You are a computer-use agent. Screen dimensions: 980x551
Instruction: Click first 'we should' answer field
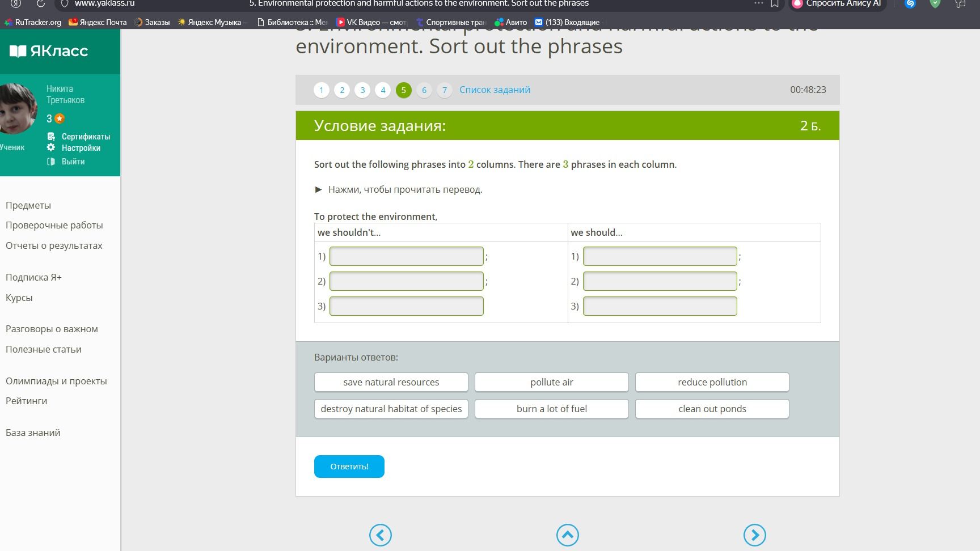pos(660,256)
